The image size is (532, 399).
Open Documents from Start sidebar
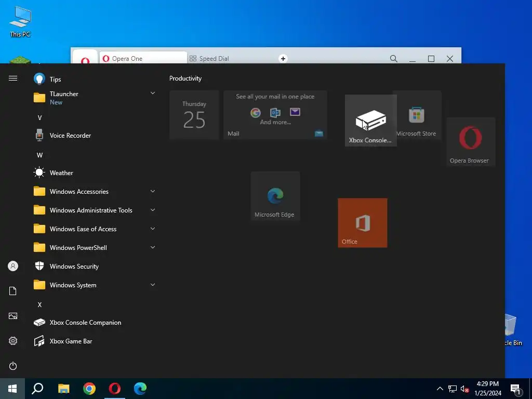click(x=13, y=291)
